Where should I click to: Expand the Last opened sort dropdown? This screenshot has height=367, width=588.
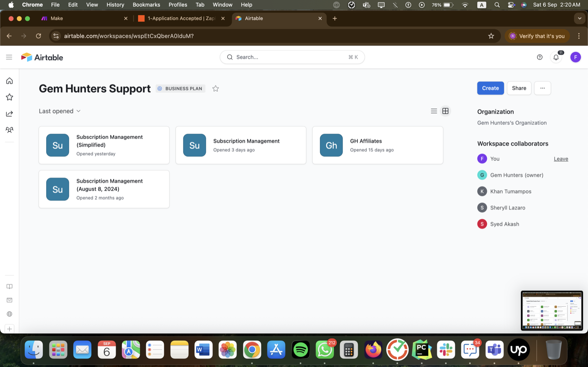pyautogui.click(x=60, y=111)
